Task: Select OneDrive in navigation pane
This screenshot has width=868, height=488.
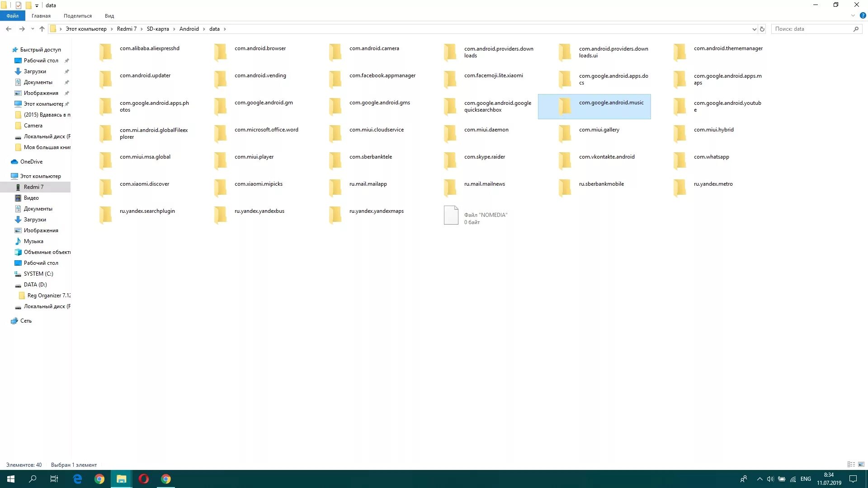Action: [31, 162]
